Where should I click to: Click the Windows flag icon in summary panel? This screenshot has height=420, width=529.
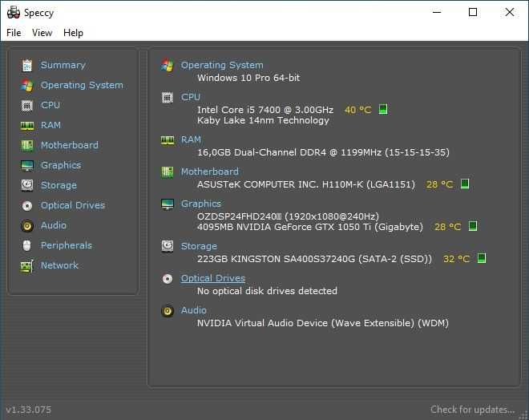[168, 65]
